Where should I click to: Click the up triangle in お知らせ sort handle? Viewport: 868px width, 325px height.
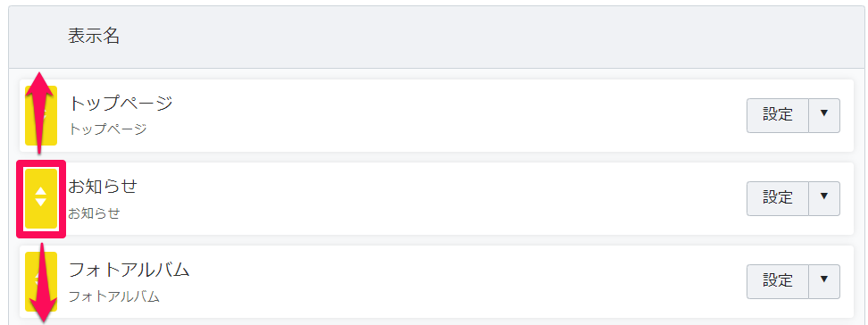[x=41, y=191]
